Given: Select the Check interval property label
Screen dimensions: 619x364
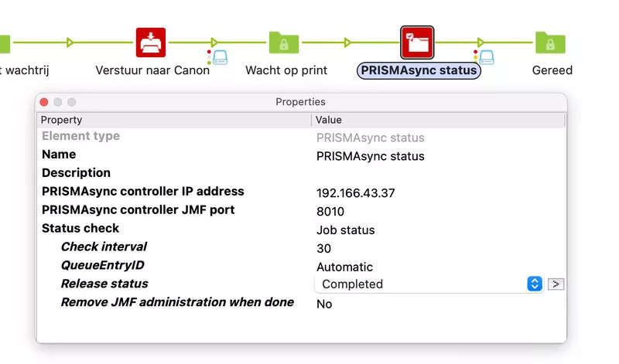Looking at the screenshot, I should tap(104, 247).
